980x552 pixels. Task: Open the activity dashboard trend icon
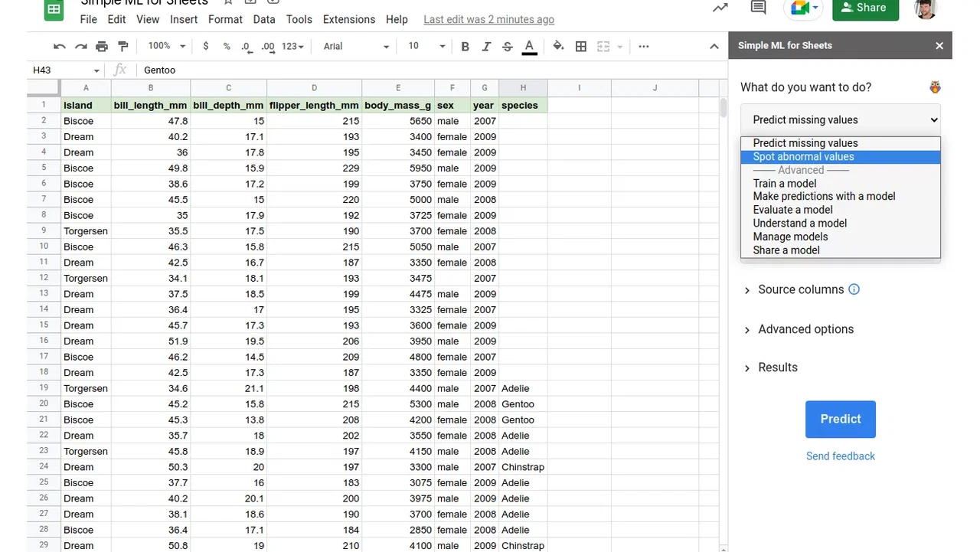point(720,8)
